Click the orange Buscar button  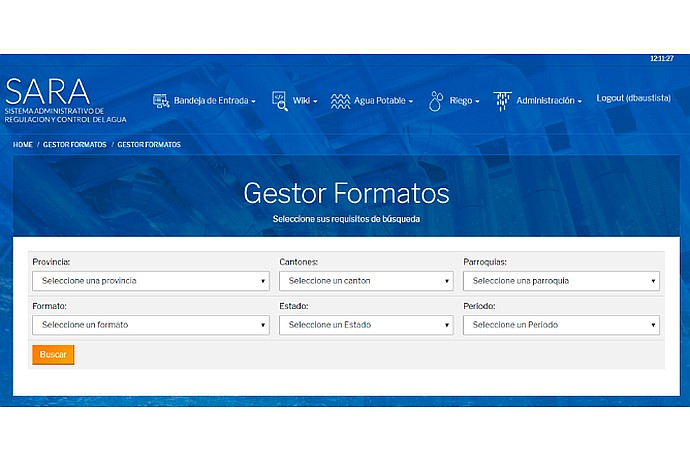click(x=53, y=355)
